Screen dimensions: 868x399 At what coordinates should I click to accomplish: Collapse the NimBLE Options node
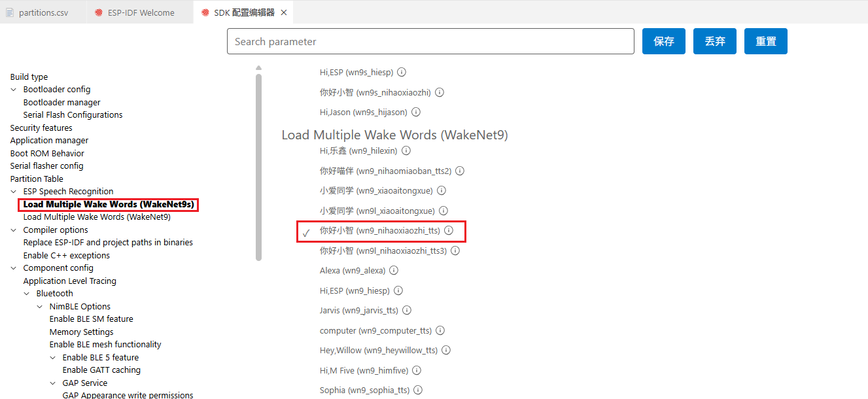[40, 307]
